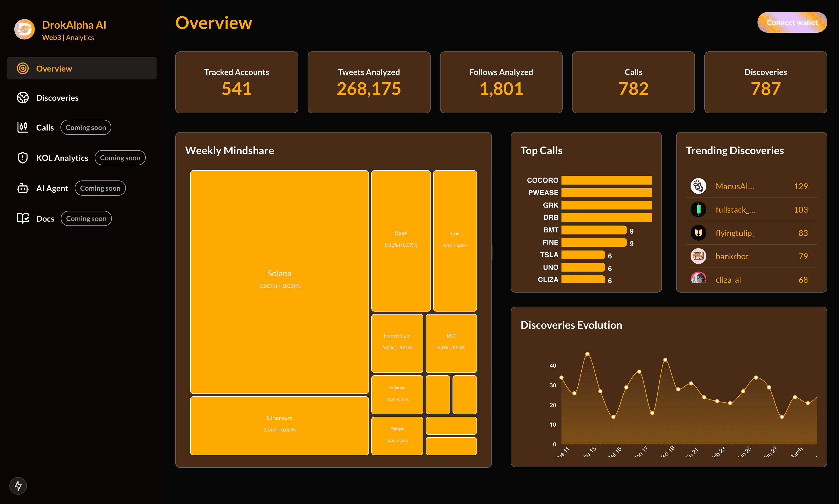
Task: Click the lightning bolt badge at the bottom left
Action: (x=18, y=486)
